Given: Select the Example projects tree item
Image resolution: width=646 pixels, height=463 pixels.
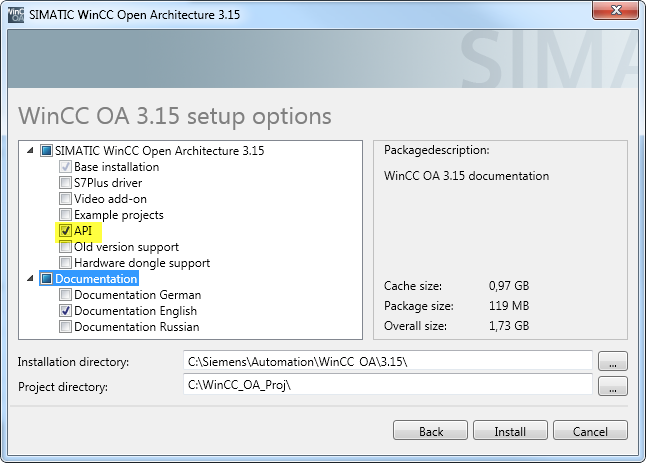Looking at the screenshot, I should pos(119,215).
